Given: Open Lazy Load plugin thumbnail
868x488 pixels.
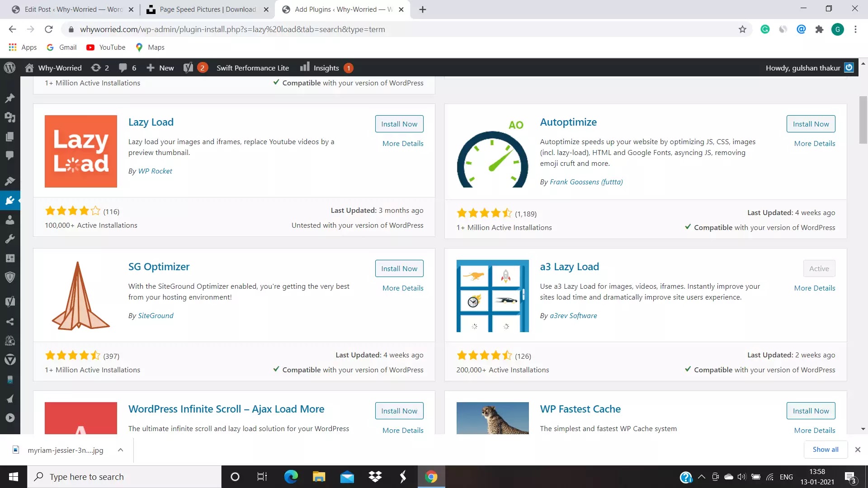Looking at the screenshot, I should (x=81, y=151).
